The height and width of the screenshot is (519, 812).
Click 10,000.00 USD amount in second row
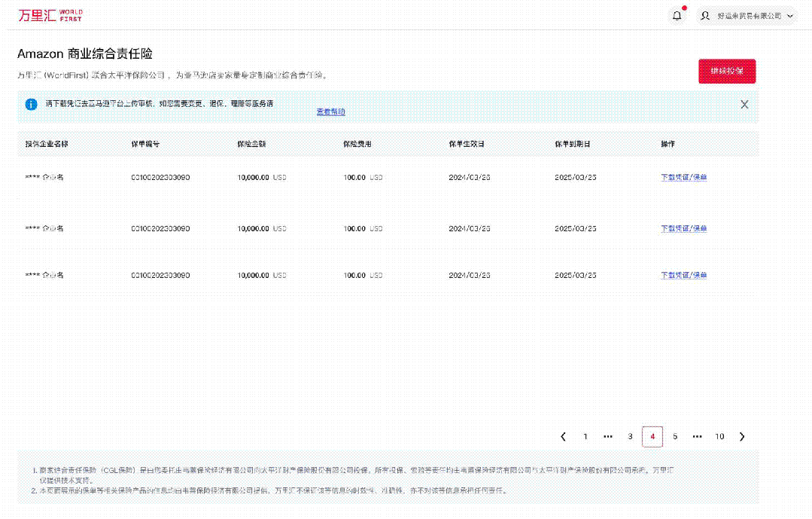pyautogui.click(x=262, y=229)
